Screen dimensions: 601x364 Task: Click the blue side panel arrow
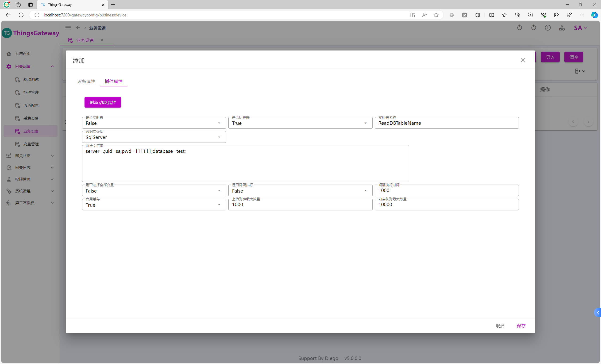(598, 313)
